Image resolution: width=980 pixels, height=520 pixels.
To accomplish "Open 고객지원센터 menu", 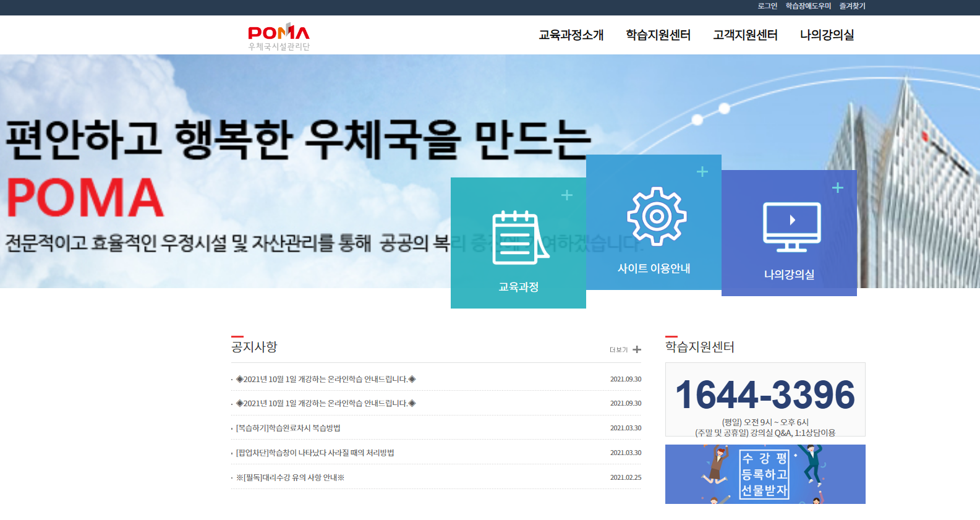I will (745, 35).
